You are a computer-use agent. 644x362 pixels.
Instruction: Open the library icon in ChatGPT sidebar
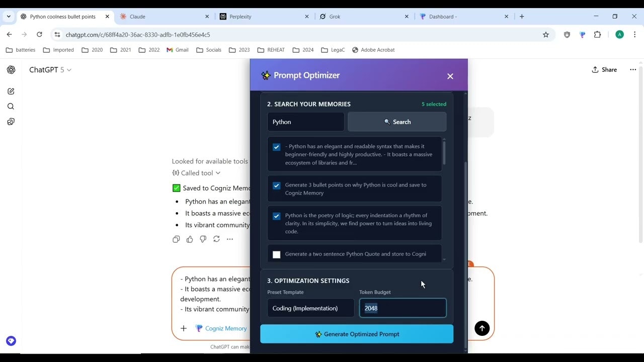click(x=11, y=122)
